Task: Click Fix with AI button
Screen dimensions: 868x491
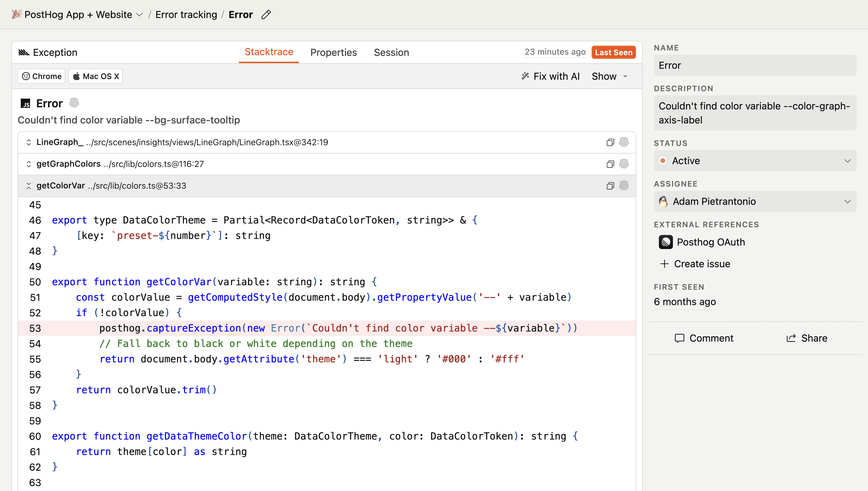Action: (551, 76)
